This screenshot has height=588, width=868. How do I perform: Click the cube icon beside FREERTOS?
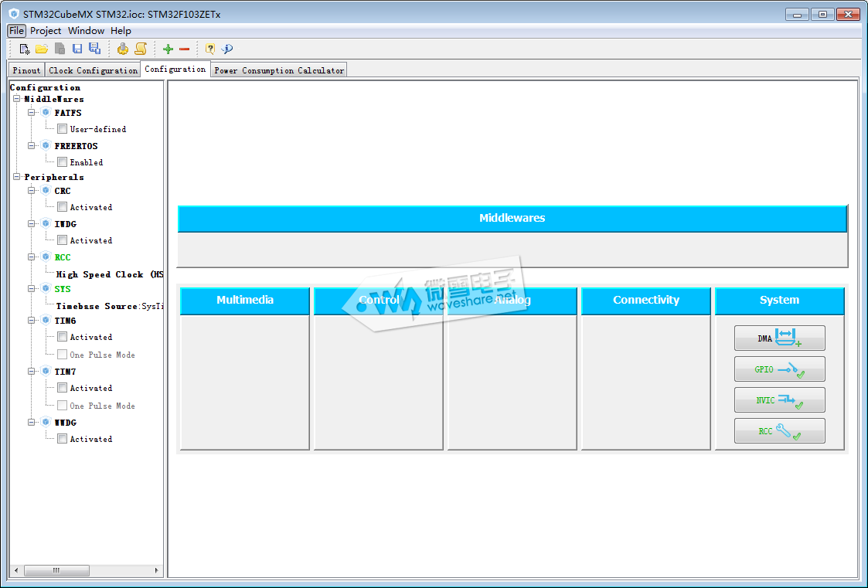click(x=46, y=145)
